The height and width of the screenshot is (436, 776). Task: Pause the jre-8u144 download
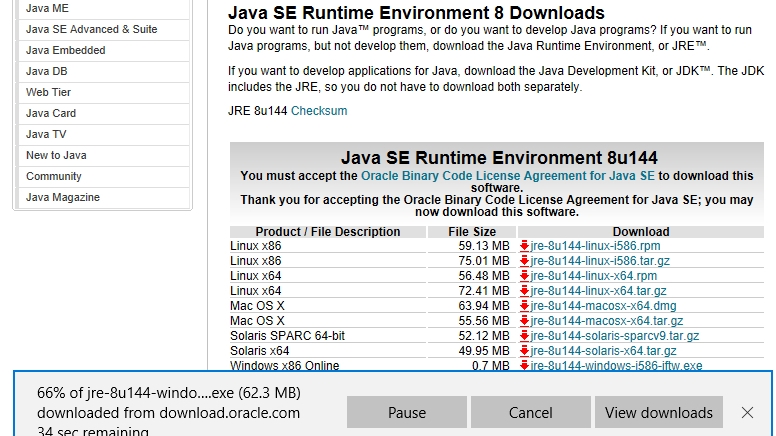(x=407, y=412)
